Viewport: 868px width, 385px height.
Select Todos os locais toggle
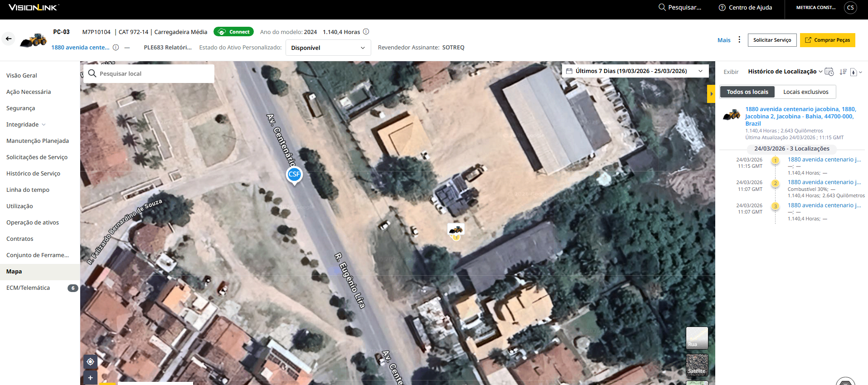point(747,92)
